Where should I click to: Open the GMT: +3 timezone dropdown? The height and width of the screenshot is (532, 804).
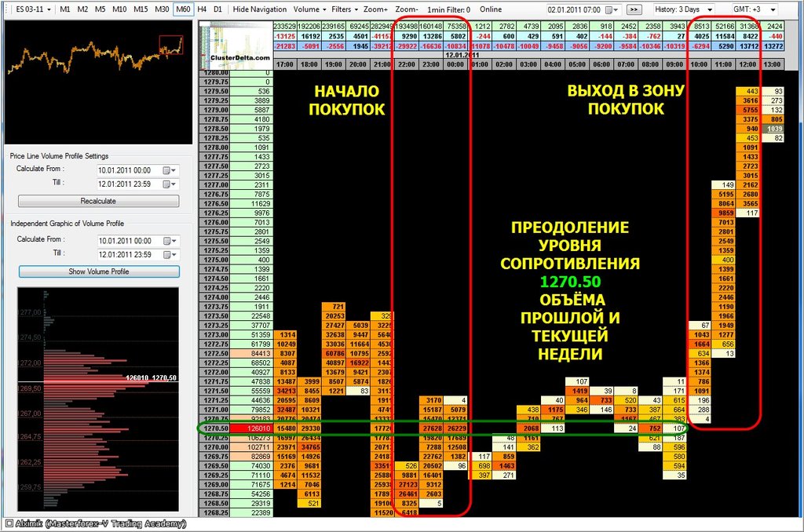[x=755, y=9]
